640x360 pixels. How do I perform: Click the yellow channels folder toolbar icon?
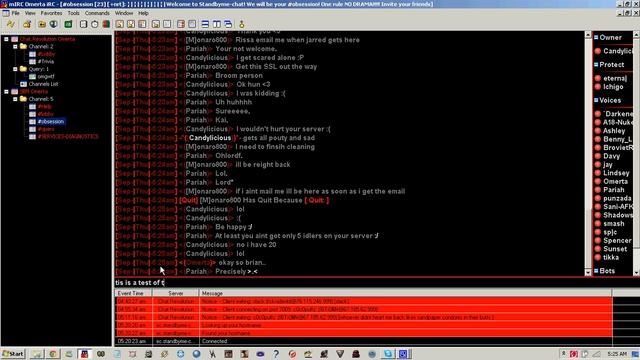pyautogui.click(x=42, y=24)
